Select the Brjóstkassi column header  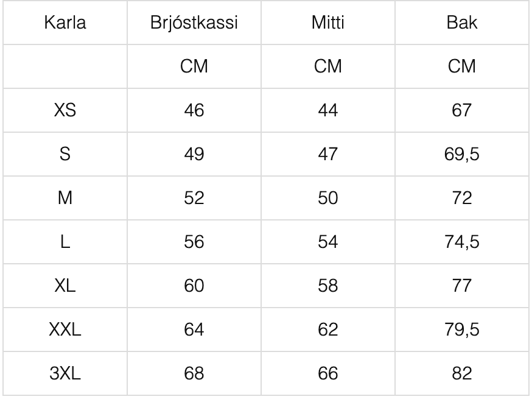194,23
